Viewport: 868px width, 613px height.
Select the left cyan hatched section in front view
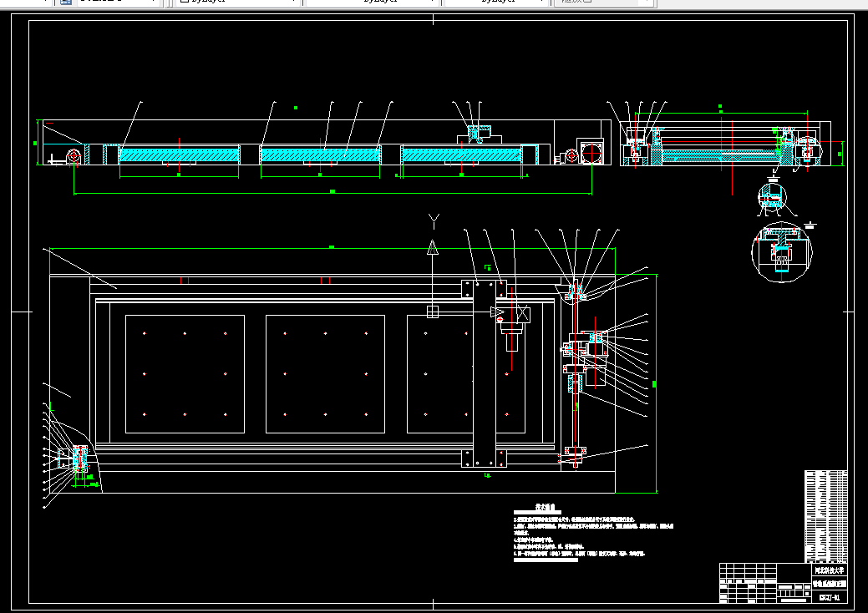pos(179,155)
